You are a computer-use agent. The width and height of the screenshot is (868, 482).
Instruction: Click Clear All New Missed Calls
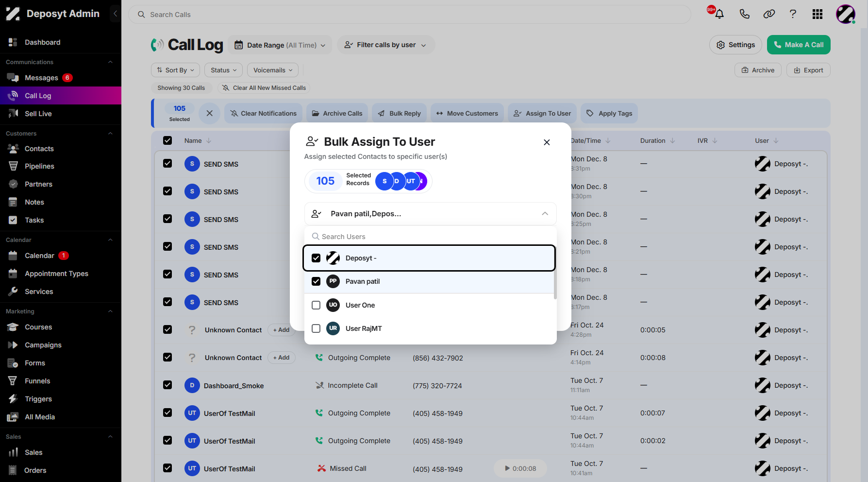[x=264, y=88]
